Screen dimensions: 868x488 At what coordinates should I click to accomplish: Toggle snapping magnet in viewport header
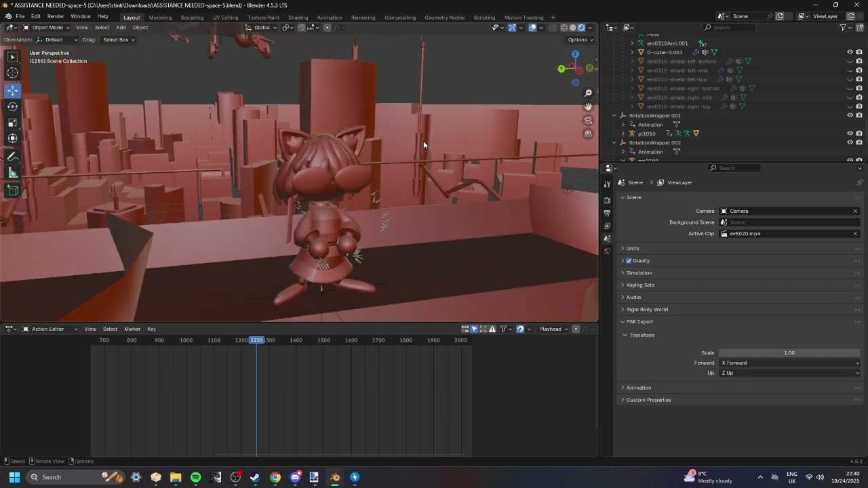tap(302, 28)
